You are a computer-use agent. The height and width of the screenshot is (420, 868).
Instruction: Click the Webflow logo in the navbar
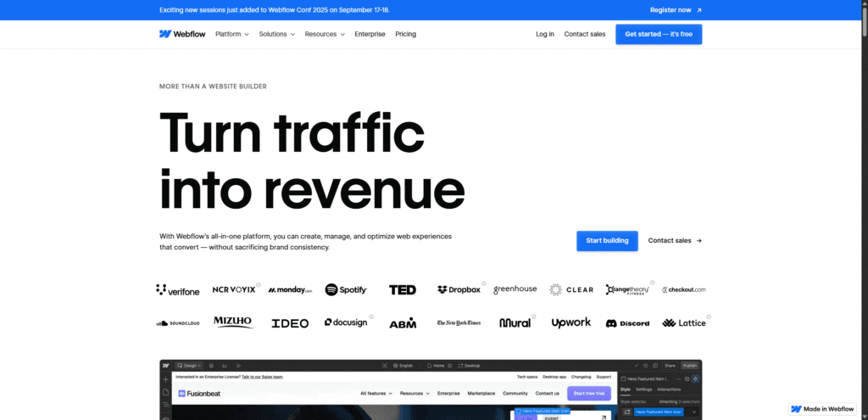(181, 34)
